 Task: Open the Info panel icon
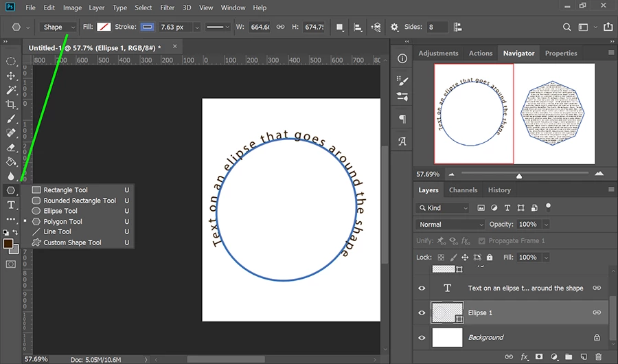point(402,59)
